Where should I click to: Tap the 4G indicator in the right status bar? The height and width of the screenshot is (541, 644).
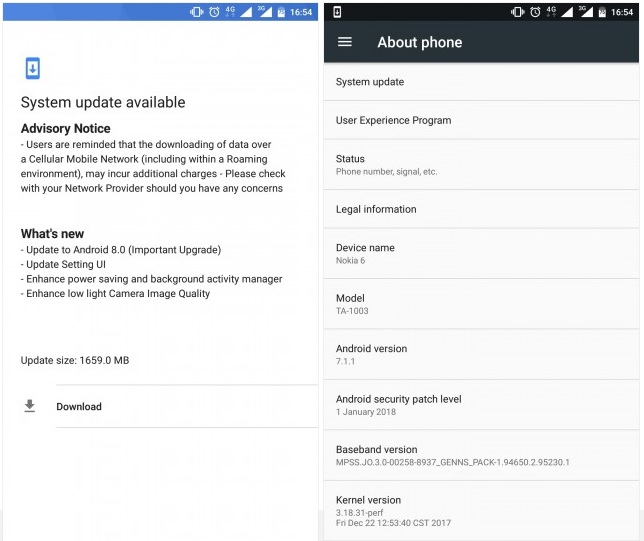[552, 12]
